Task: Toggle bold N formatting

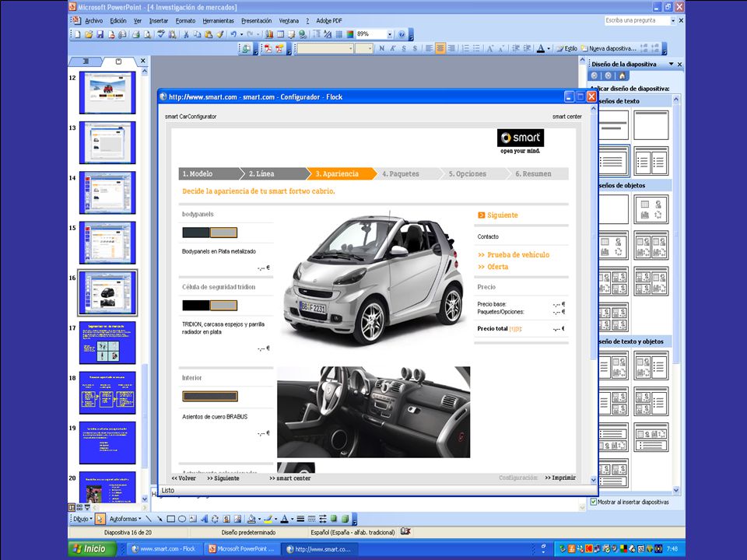Action: (381, 48)
